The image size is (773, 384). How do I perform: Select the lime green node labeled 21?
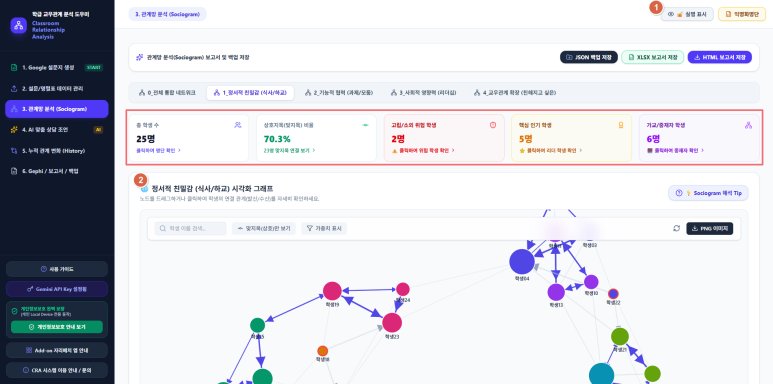[x=620, y=337]
